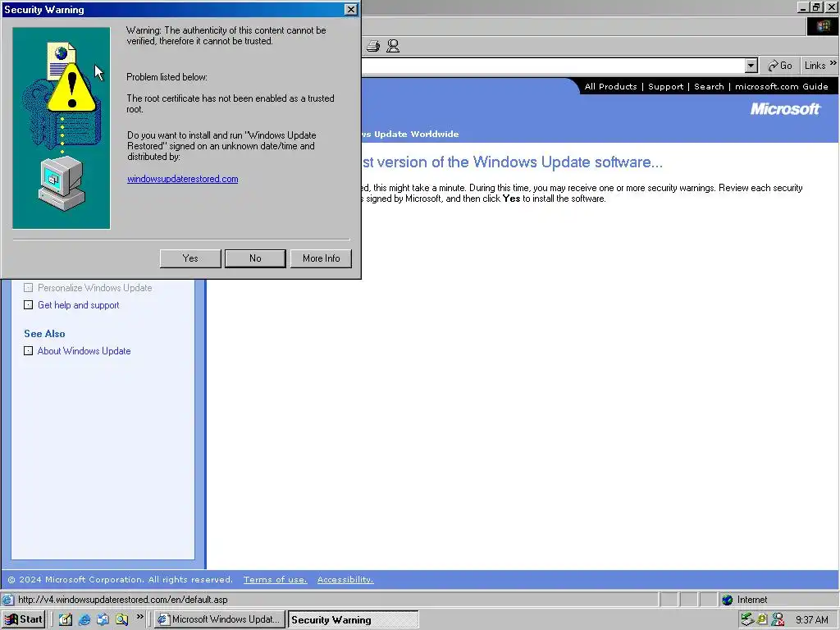Click Yes in the Security Warning dialog
Viewport: 840px width, 630px height.
[190, 258]
